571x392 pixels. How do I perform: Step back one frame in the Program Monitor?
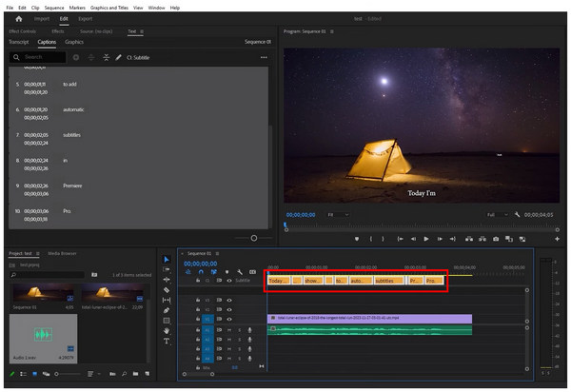click(413, 239)
